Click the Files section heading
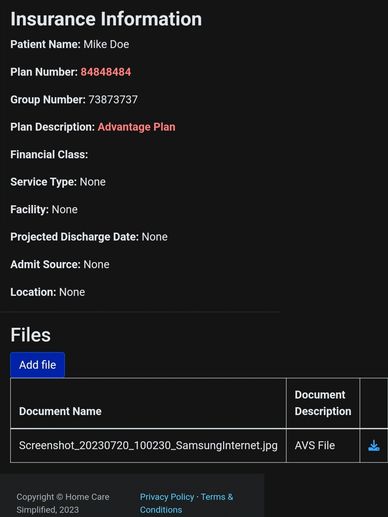The height and width of the screenshot is (517, 388). tap(30, 335)
